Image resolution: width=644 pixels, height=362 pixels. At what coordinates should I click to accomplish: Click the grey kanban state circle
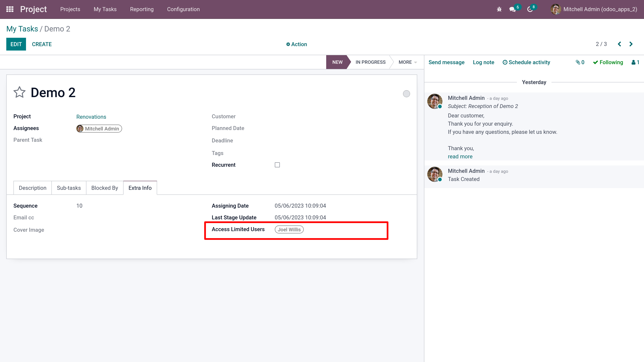(x=406, y=94)
